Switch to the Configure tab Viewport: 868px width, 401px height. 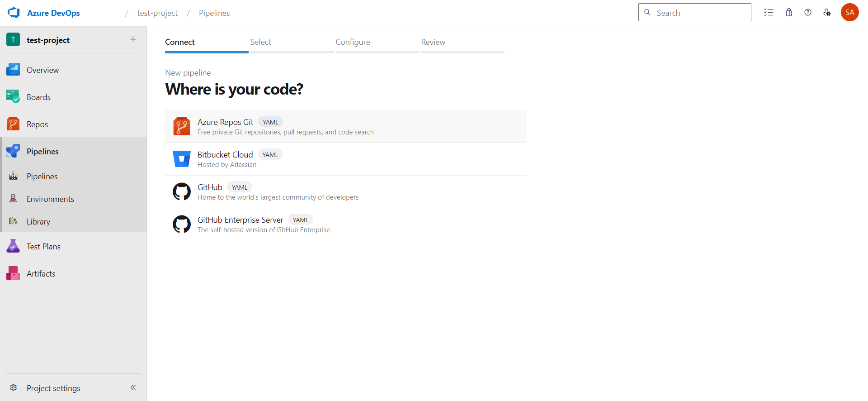[353, 42]
